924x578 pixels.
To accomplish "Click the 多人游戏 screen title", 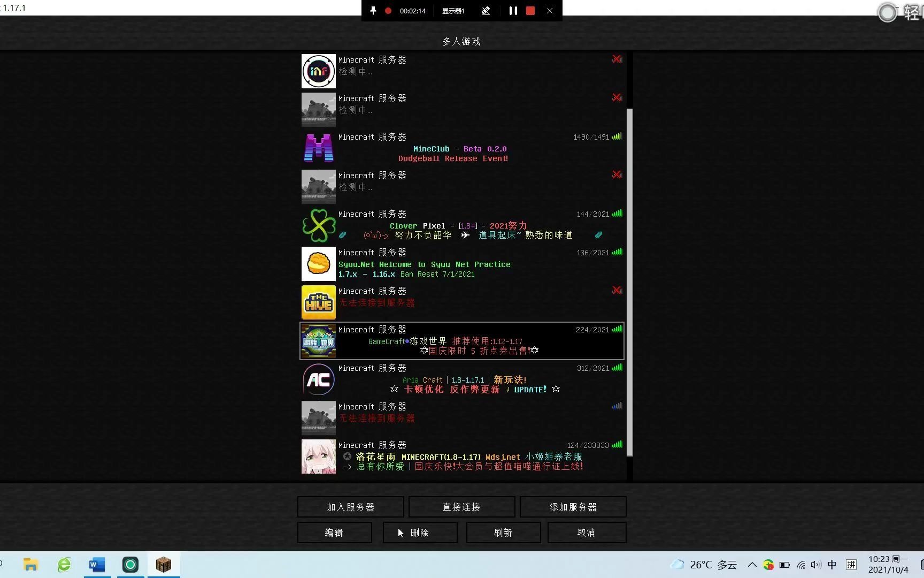I will click(x=461, y=41).
